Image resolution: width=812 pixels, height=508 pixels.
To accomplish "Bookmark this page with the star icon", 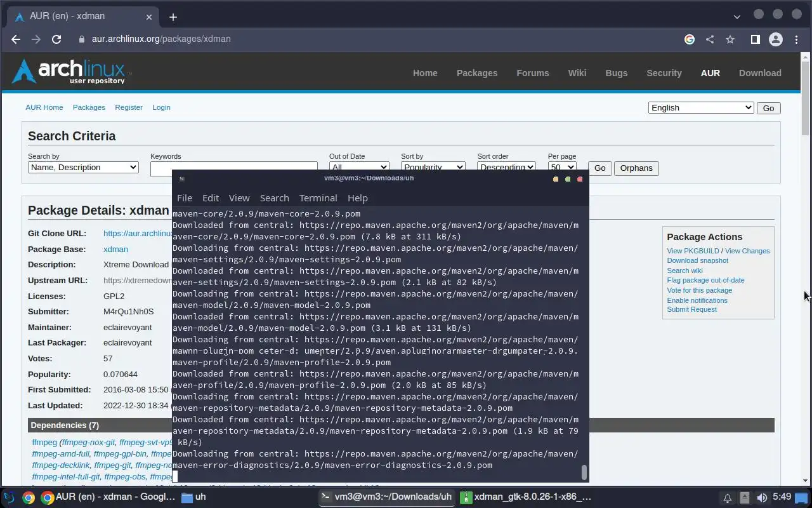I will coord(730,39).
